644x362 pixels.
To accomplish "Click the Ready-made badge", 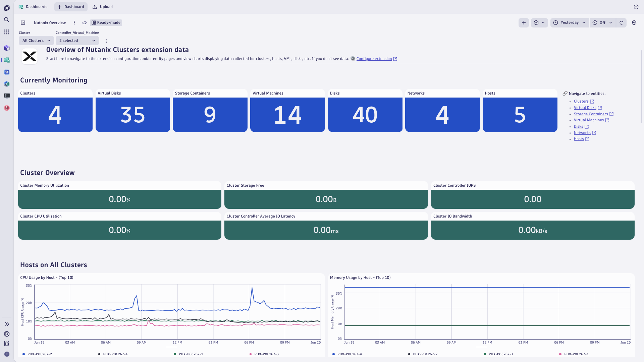I will (x=106, y=23).
